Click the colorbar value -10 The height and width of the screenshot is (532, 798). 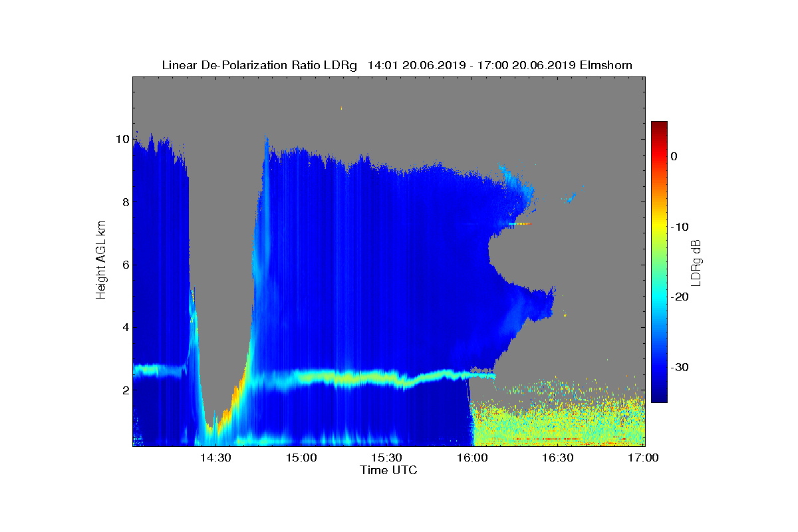pyautogui.click(x=679, y=227)
